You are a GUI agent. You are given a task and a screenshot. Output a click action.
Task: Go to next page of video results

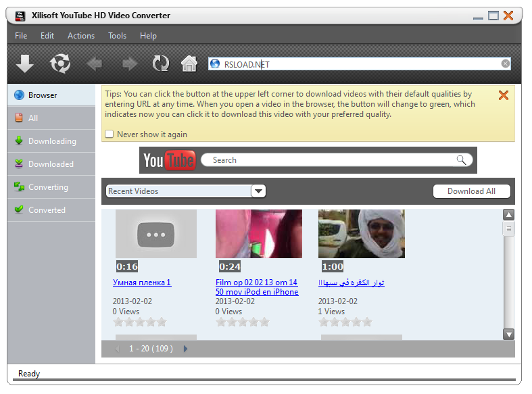pos(185,349)
